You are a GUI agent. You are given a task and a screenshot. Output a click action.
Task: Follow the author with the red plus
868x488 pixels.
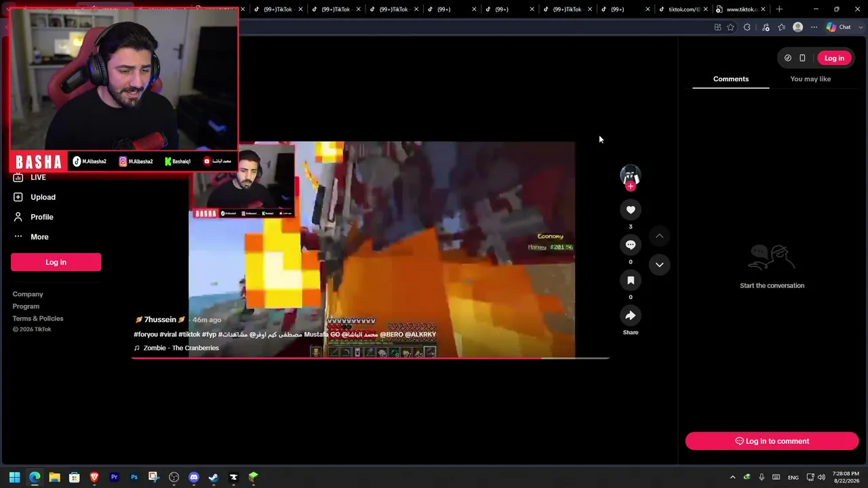click(x=631, y=186)
